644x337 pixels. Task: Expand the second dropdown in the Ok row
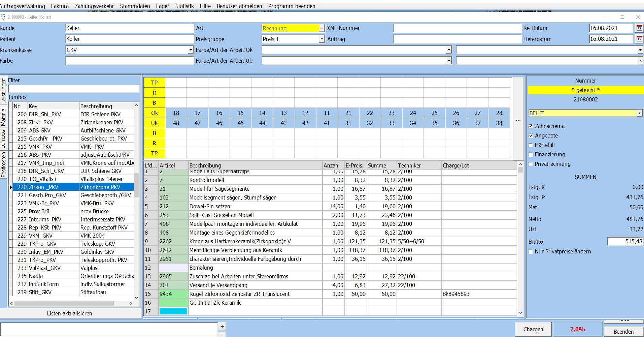click(x=640, y=50)
